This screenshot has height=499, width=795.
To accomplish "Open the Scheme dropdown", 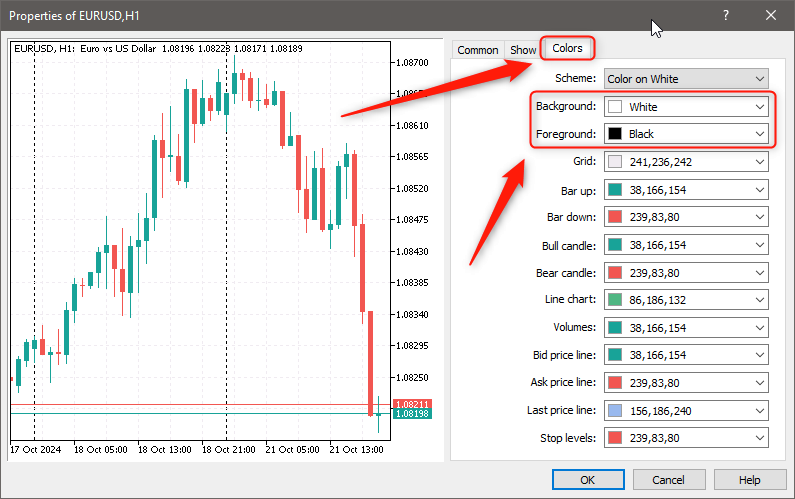I will tap(686, 79).
